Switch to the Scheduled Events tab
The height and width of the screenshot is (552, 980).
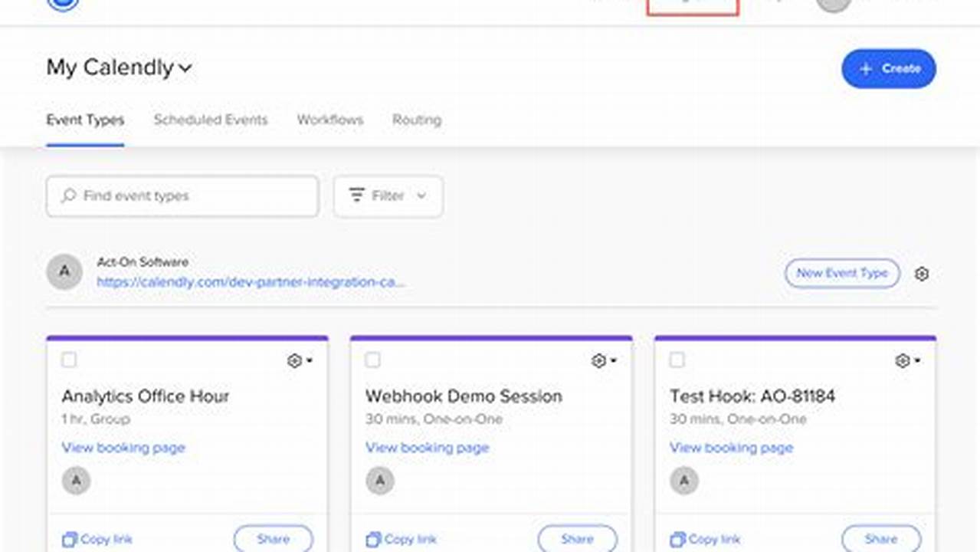point(210,120)
